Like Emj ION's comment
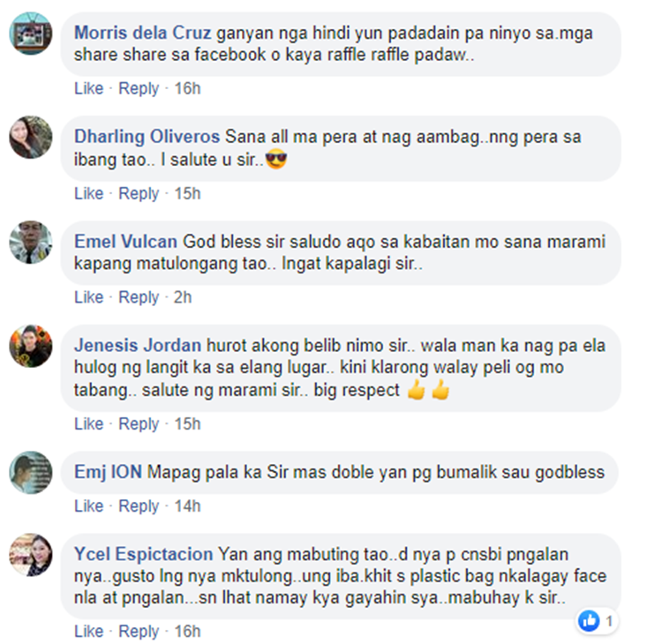The width and height of the screenshot is (662, 644). click(x=88, y=505)
